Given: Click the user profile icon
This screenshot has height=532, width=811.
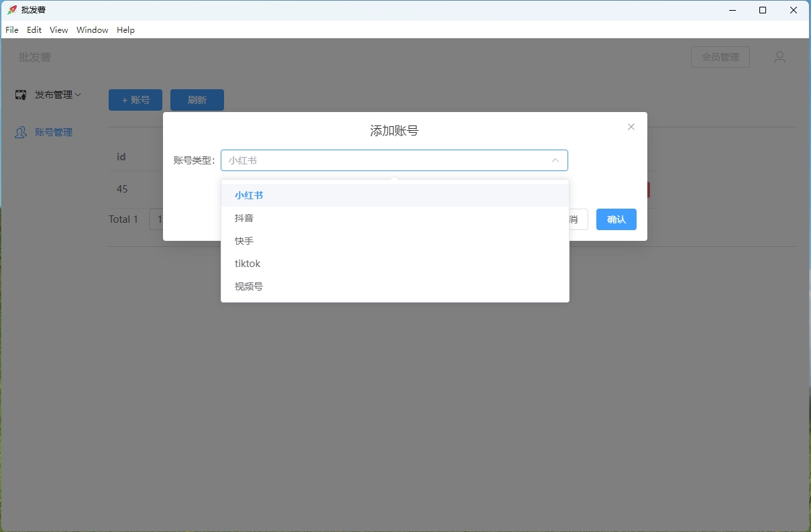Looking at the screenshot, I should [x=779, y=57].
